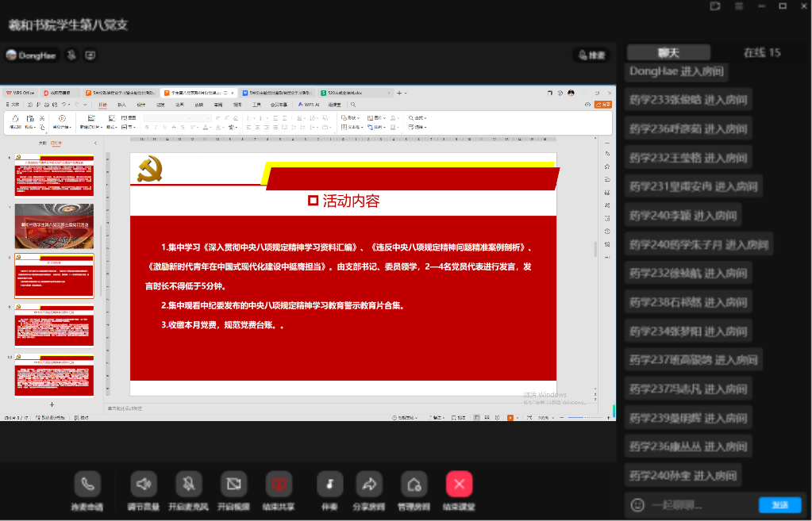
Task: Click the muted mic icon beside DongHae
Action: (71, 56)
